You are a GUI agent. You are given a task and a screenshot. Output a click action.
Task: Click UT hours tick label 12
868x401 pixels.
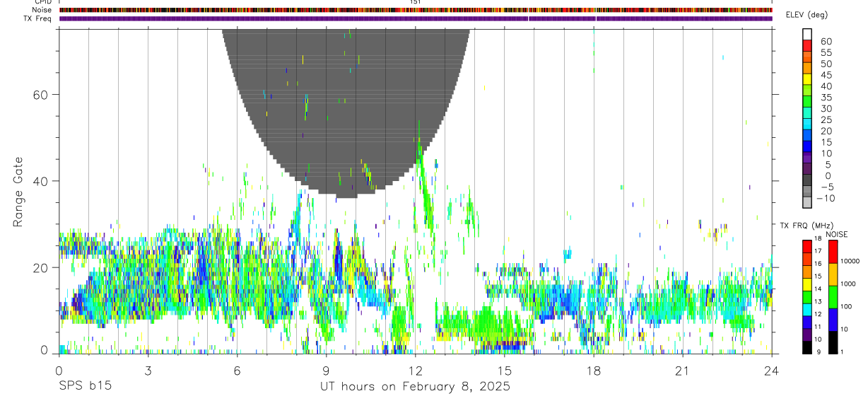(x=416, y=371)
